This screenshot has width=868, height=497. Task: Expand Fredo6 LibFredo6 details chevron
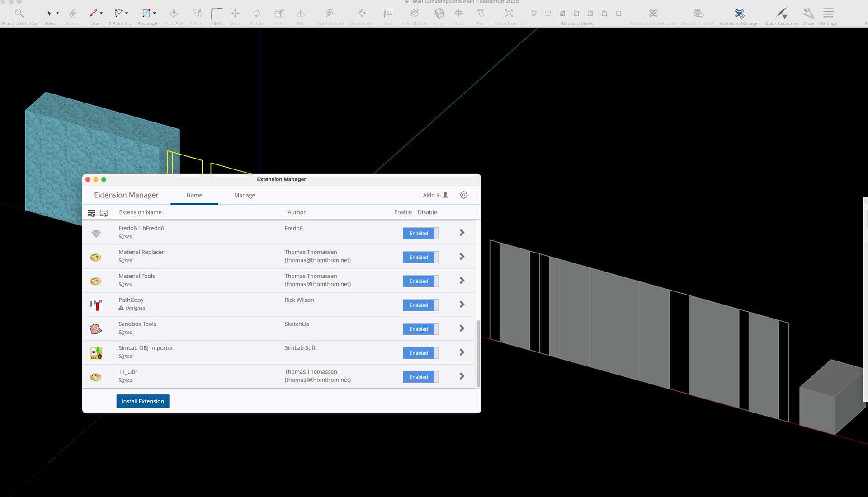coord(462,233)
